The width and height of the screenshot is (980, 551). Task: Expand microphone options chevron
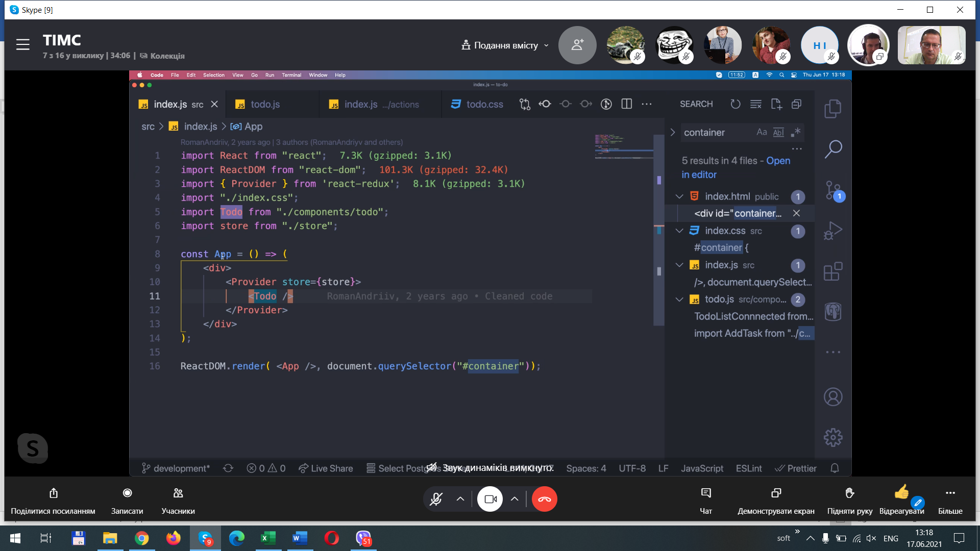[460, 499]
